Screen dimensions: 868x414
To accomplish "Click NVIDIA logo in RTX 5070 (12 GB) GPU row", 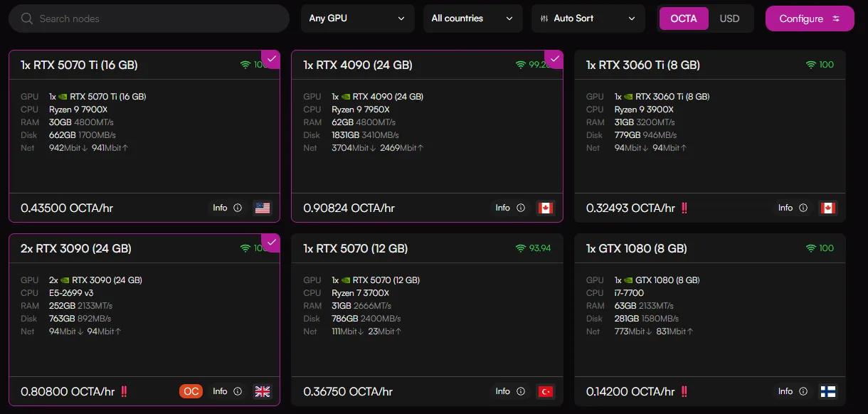I will click(346, 280).
